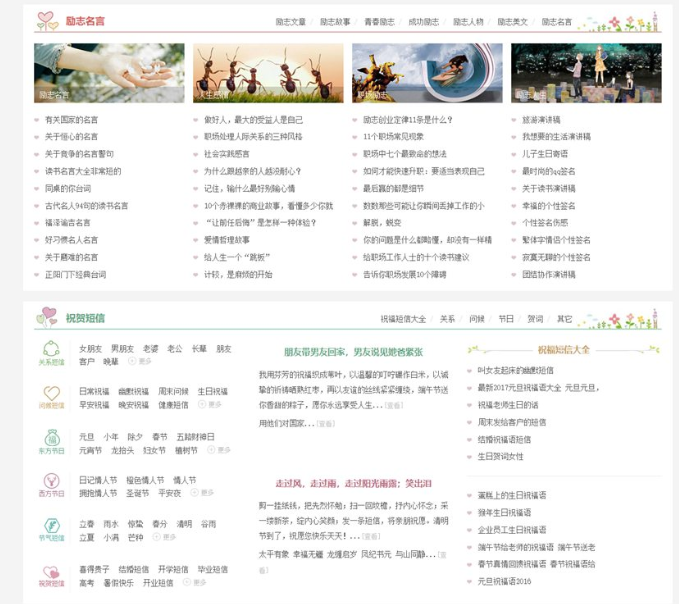Open the link 最后赢的都是细节
Image resolution: width=679 pixels, height=604 pixels.
pos(393,188)
